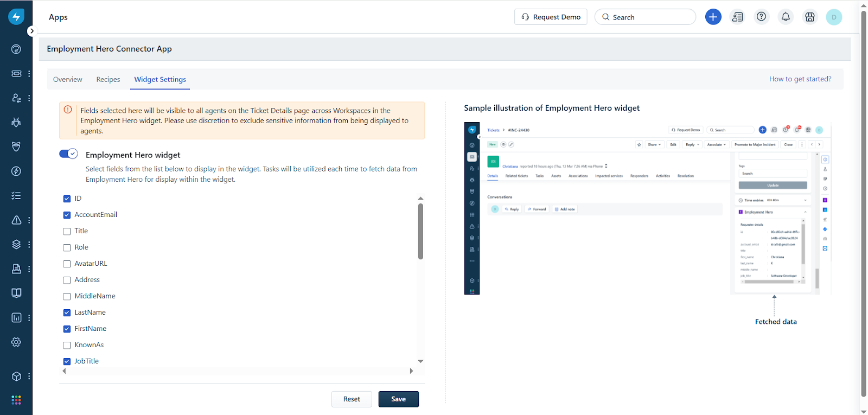Image resolution: width=868 pixels, height=415 pixels.
Task: Open the marketplace store icon in header
Action: tap(810, 17)
